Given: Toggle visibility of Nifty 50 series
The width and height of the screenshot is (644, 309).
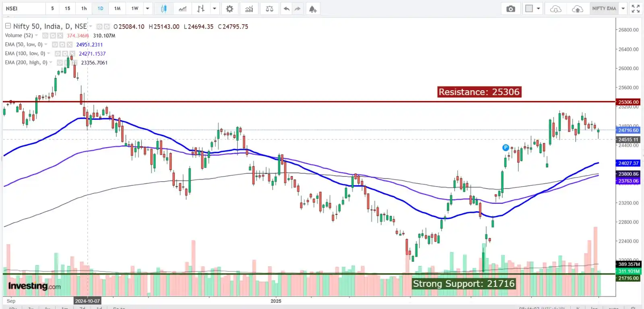Looking at the screenshot, I should 99,27.
